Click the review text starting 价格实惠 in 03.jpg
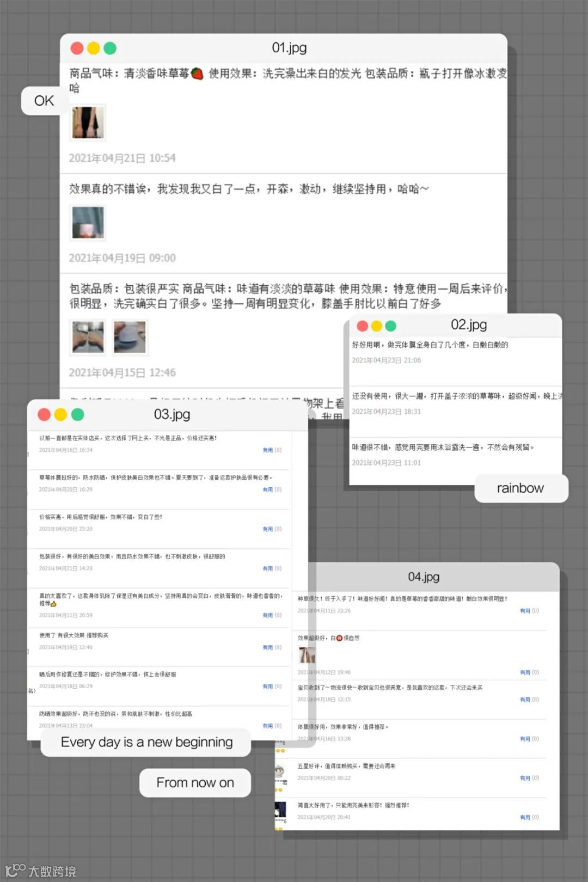Image resolution: width=588 pixels, height=882 pixels. coord(101,517)
